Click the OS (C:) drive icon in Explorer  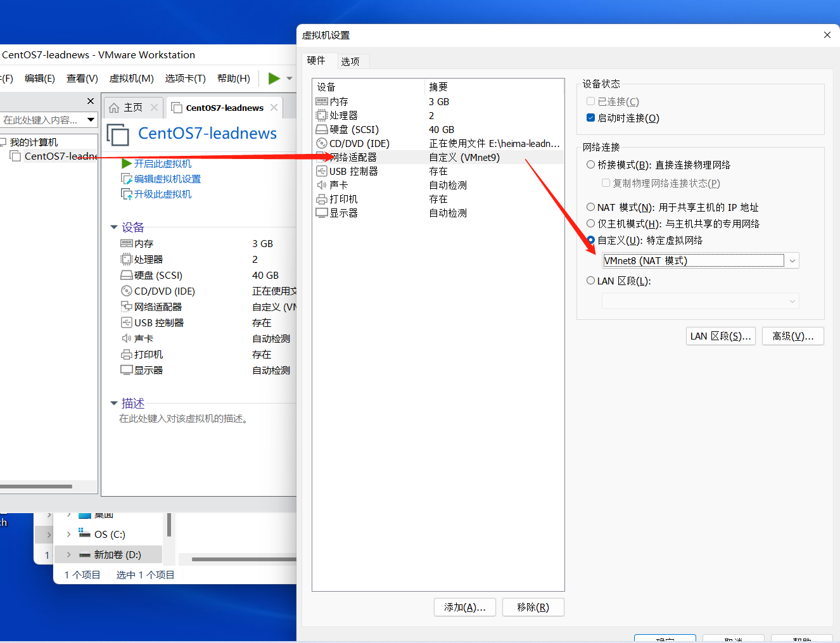click(85, 534)
